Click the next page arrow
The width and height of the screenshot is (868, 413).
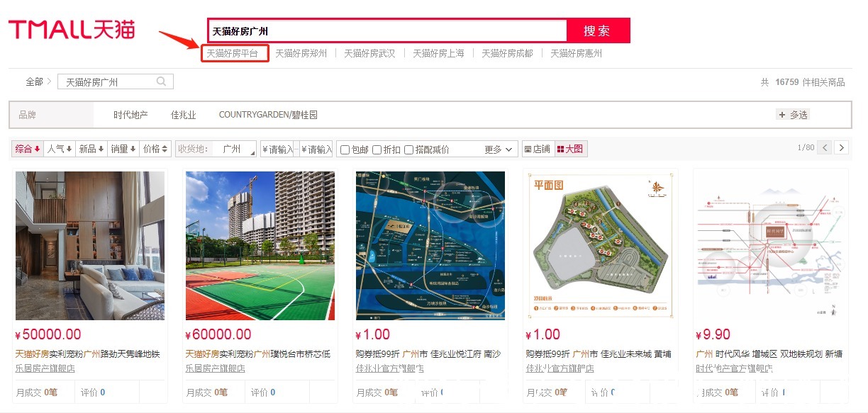842,148
